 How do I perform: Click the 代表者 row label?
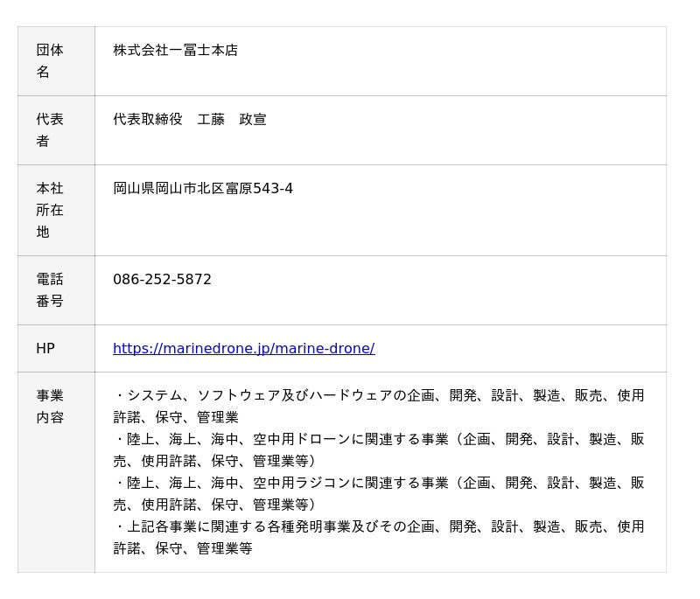(x=49, y=129)
